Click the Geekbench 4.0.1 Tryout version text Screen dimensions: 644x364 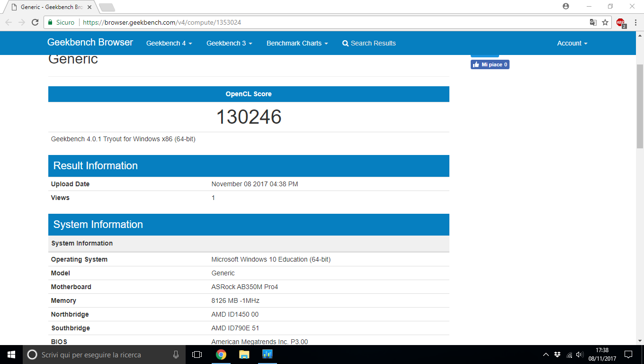123,139
